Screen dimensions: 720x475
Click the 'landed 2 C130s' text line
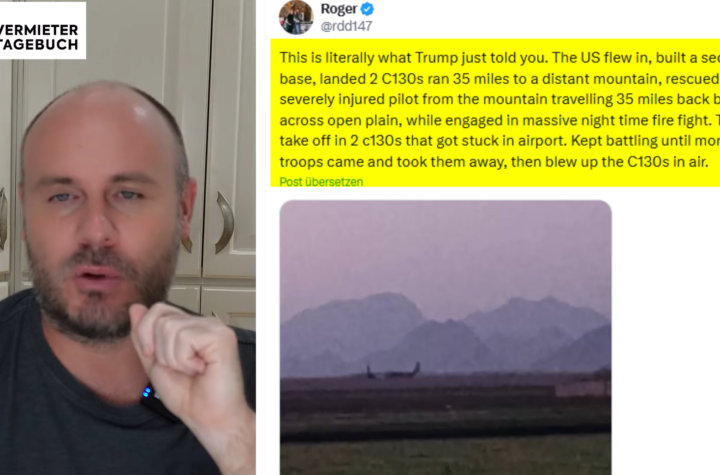pyautogui.click(x=500, y=79)
